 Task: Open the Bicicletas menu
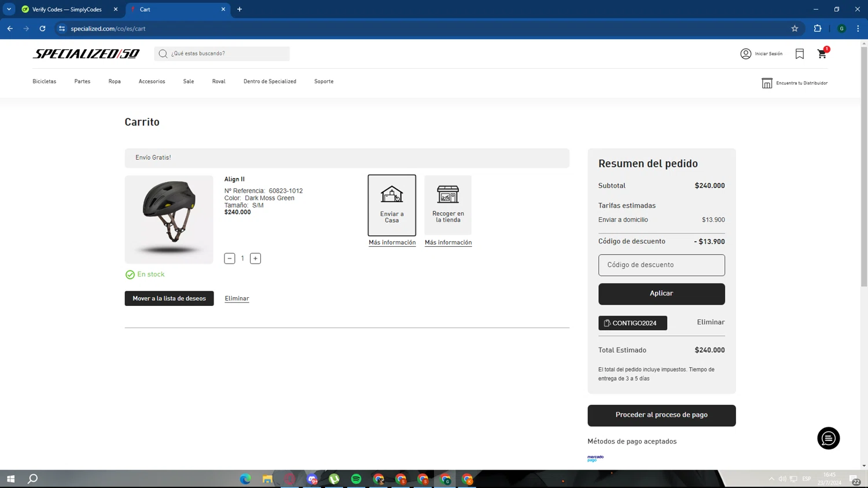point(45,82)
